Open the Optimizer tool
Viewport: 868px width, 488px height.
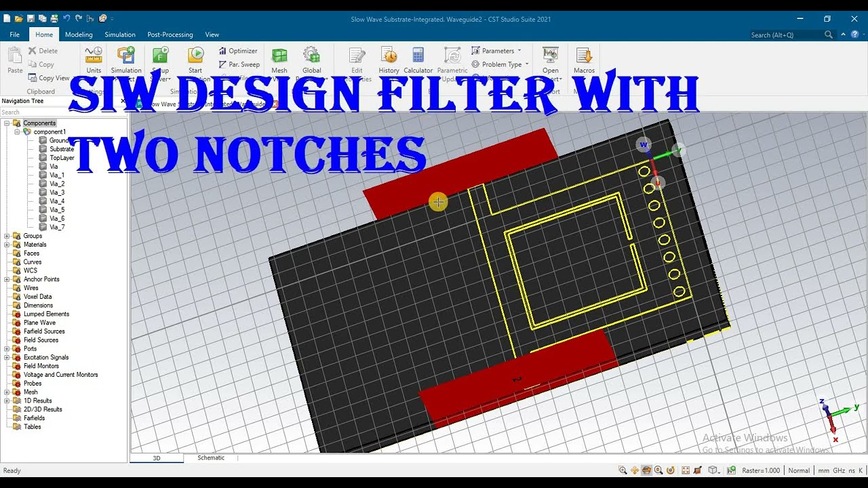pos(238,51)
